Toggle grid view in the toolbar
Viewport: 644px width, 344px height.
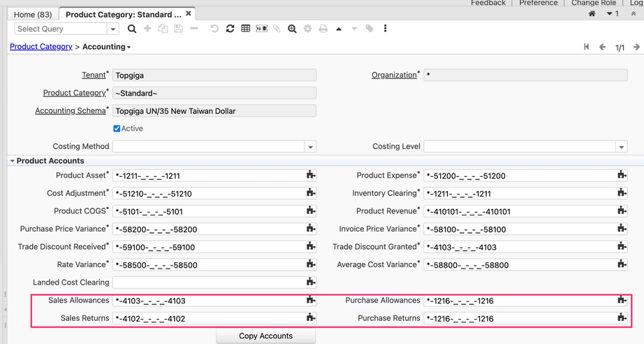246,29
